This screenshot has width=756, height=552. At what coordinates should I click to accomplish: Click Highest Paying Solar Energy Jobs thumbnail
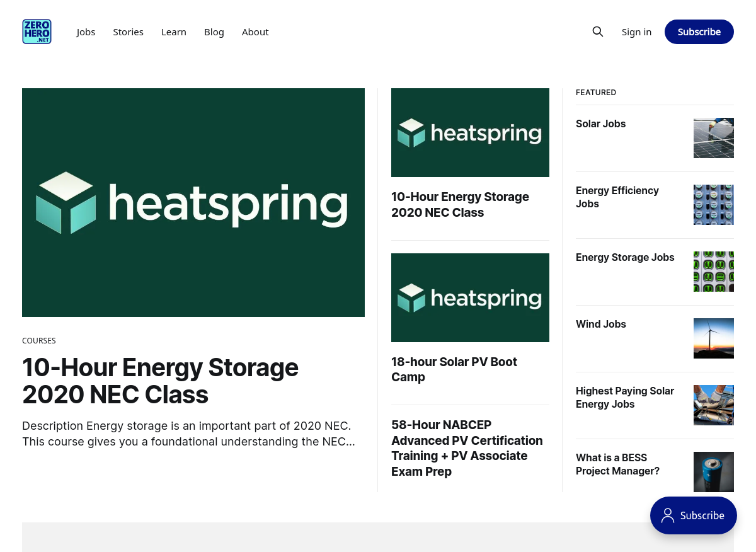[x=714, y=405]
